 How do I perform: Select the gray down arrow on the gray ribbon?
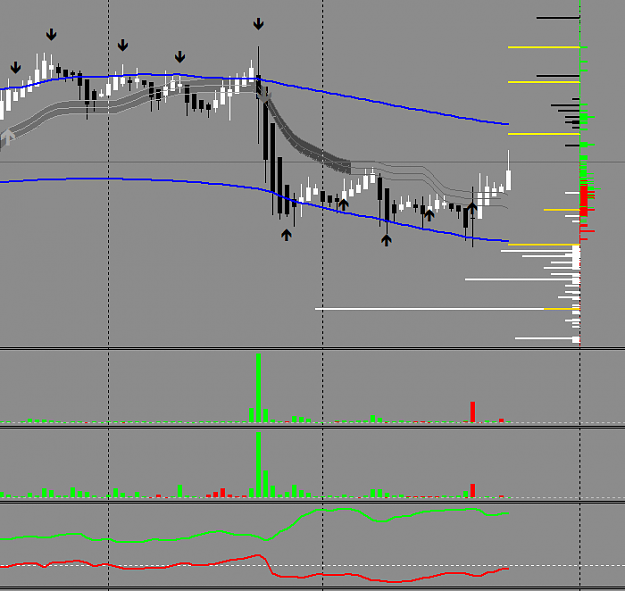263,96
